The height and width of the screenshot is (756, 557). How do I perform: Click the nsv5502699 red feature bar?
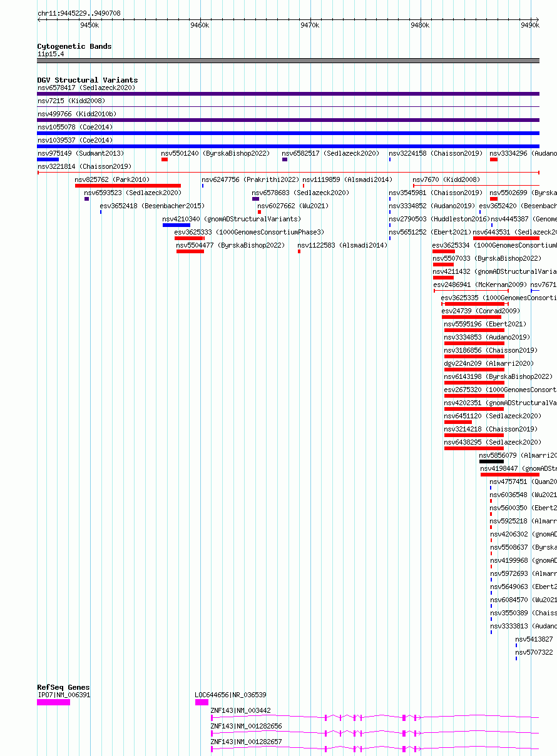pos(494,199)
